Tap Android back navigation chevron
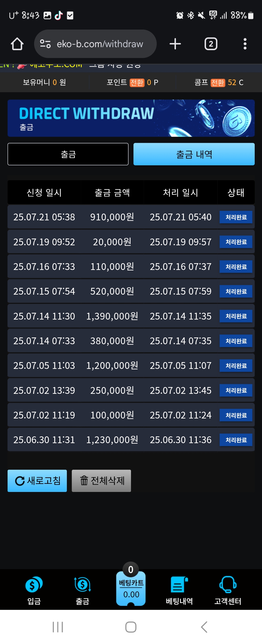The width and height of the screenshot is (262, 644). (204, 627)
